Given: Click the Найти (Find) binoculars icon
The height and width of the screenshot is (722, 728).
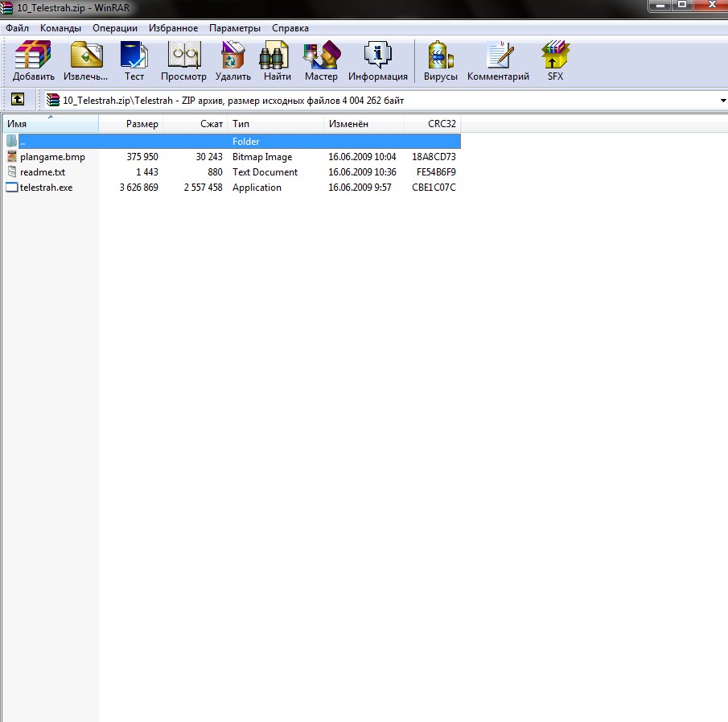Looking at the screenshot, I should pyautogui.click(x=274, y=55).
